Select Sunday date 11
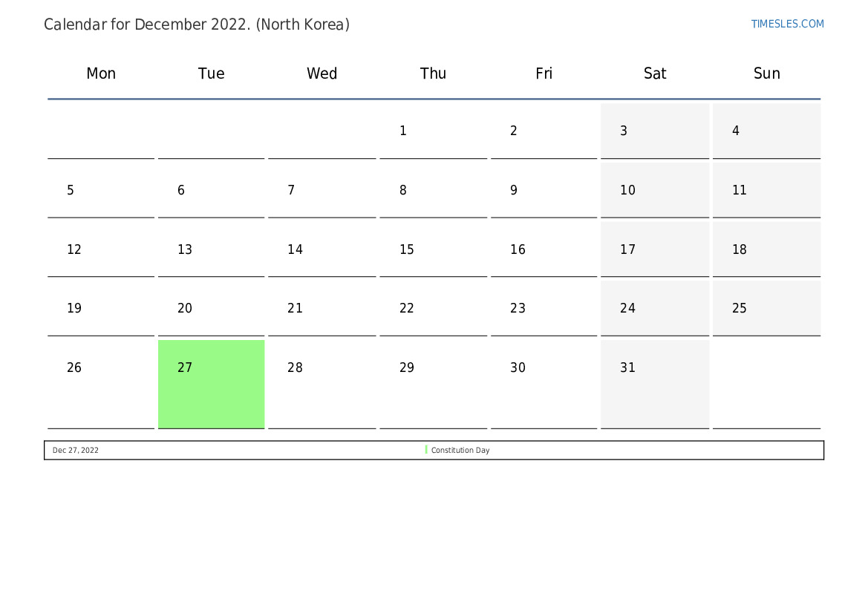 tap(767, 190)
